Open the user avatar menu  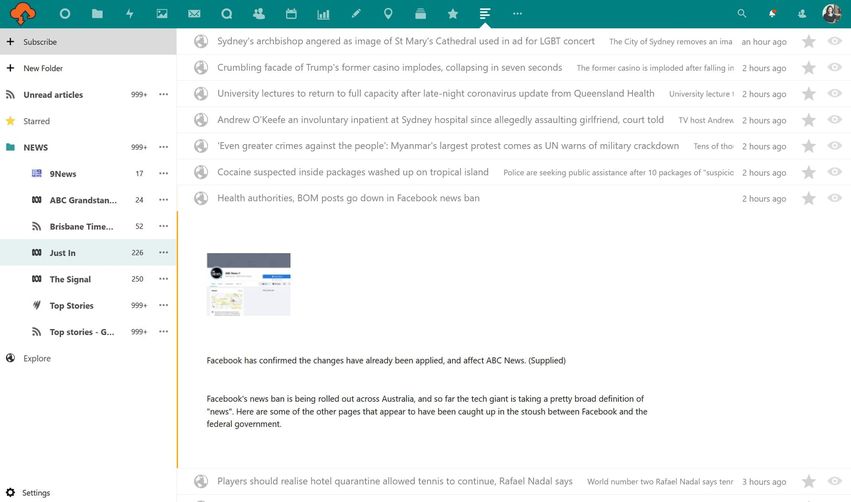(x=831, y=14)
